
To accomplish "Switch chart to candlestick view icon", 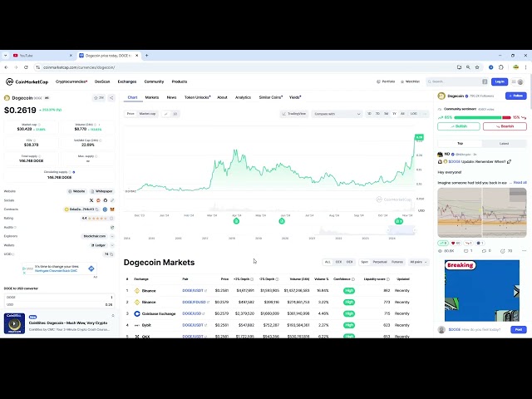I will click(175, 113).
